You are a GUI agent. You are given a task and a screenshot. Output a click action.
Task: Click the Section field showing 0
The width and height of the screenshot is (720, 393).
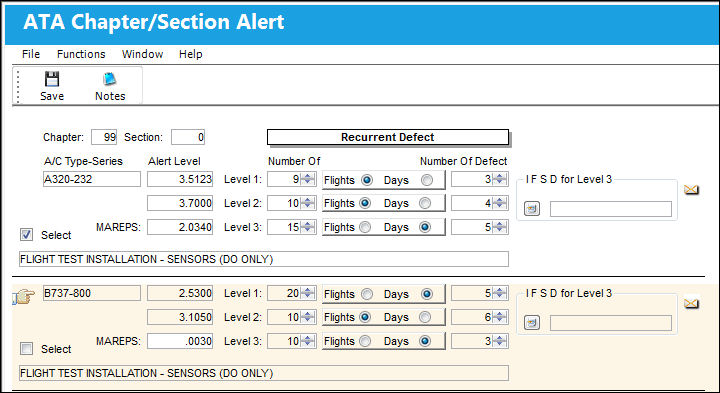click(x=188, y=137)
